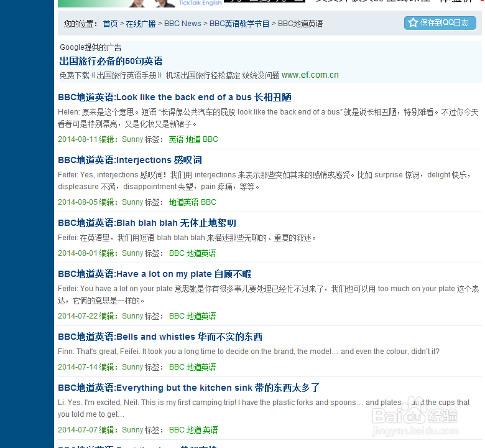Open 在线广播 breadcrumb link
The width and height of the screenshot is (485, 448).
point(141,24)
